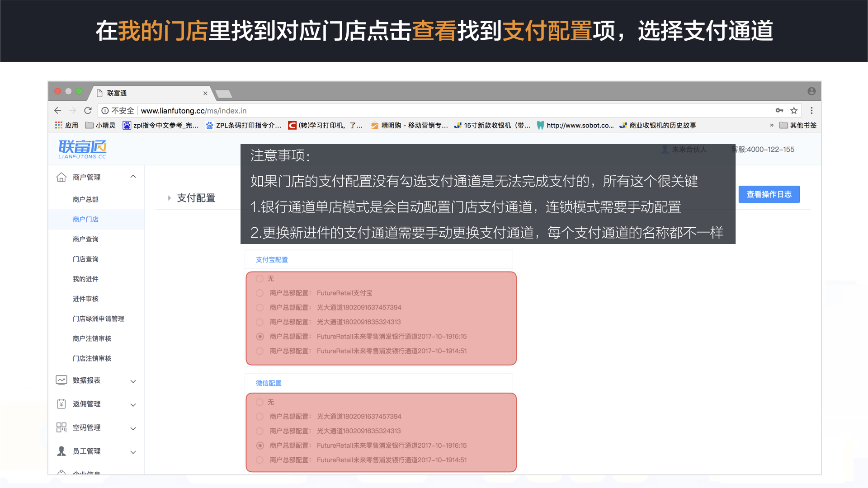Open the 小精灵 bookmark folder

click(x=100, y=125)
